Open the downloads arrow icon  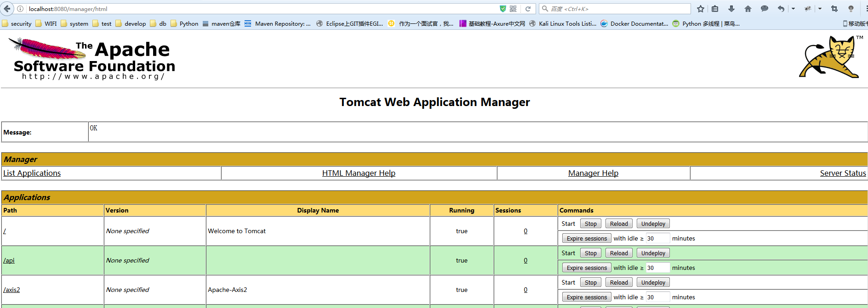pyautogui.click(x=731, y=9)
